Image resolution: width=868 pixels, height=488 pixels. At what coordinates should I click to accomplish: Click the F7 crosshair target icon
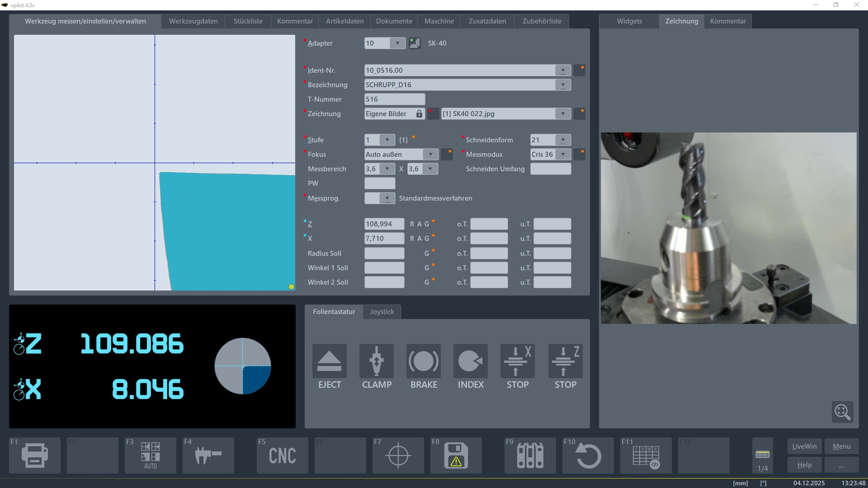(x=398, y=455)
